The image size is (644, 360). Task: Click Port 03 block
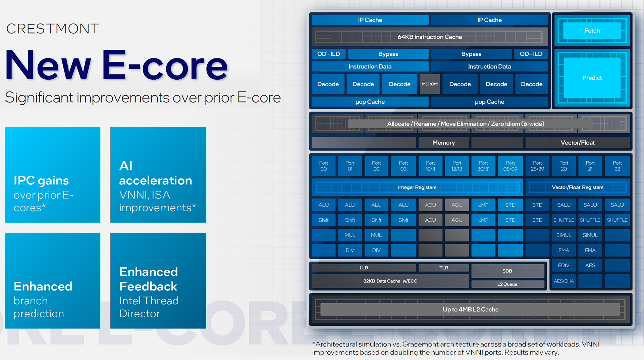403,166
